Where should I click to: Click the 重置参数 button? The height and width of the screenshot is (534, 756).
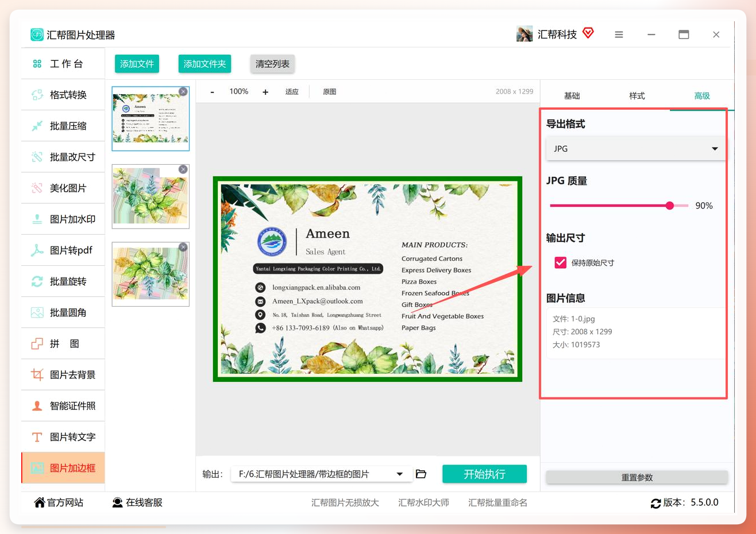tap(637, 477)
